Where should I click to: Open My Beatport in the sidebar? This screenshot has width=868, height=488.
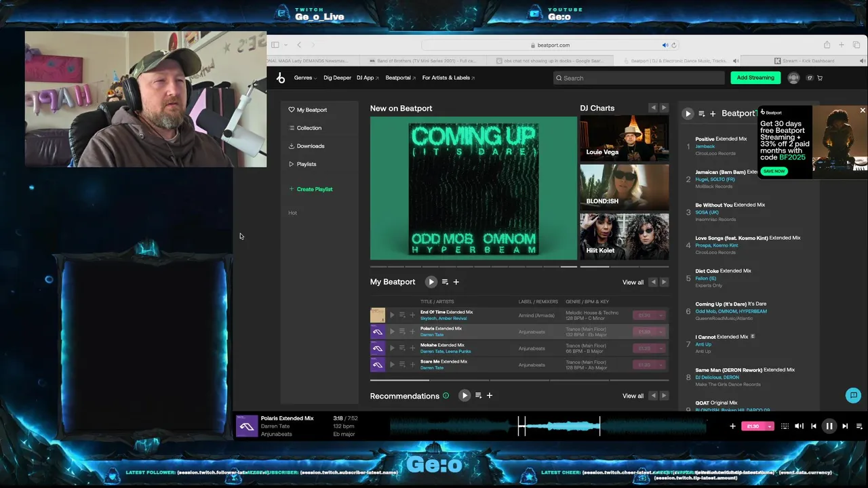click(307, 110)
